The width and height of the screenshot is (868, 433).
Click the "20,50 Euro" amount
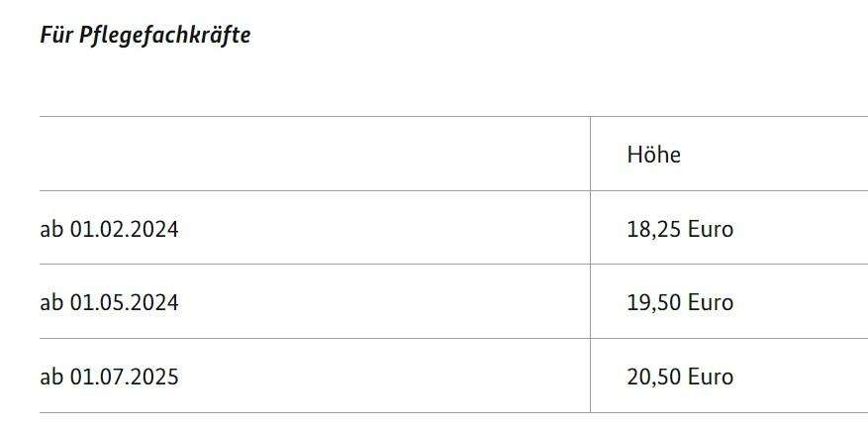tap(680, 377)
